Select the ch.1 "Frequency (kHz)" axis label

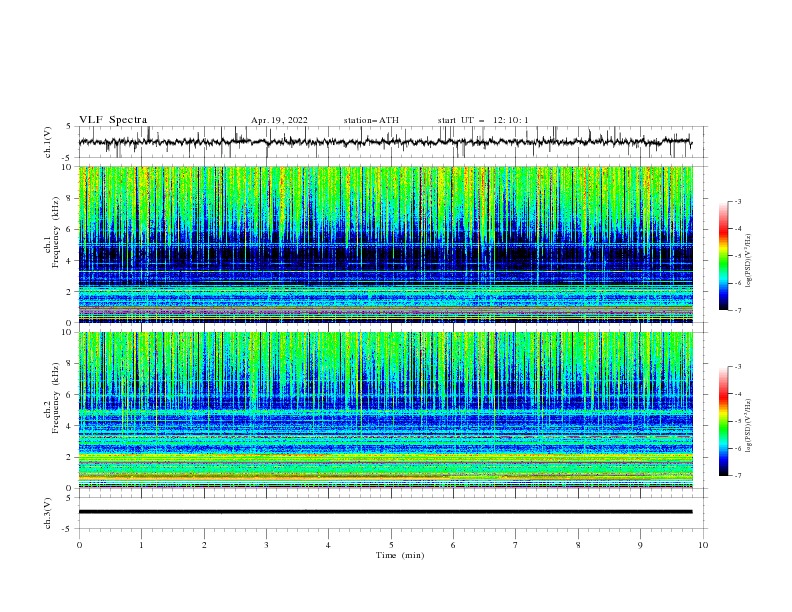click(x=56, y=233)
